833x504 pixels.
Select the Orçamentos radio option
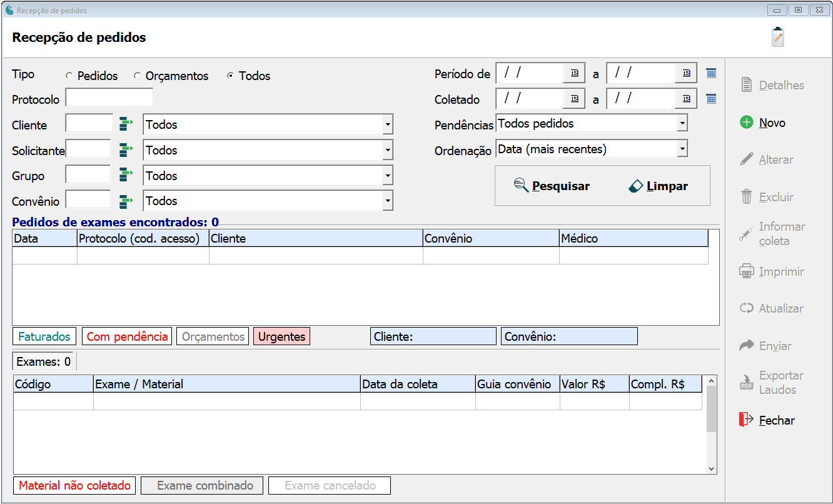point(137,76)
